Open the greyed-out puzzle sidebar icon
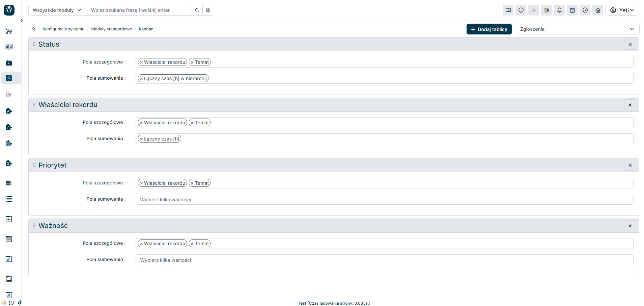644x306 pixels. [x=9, y=95]
